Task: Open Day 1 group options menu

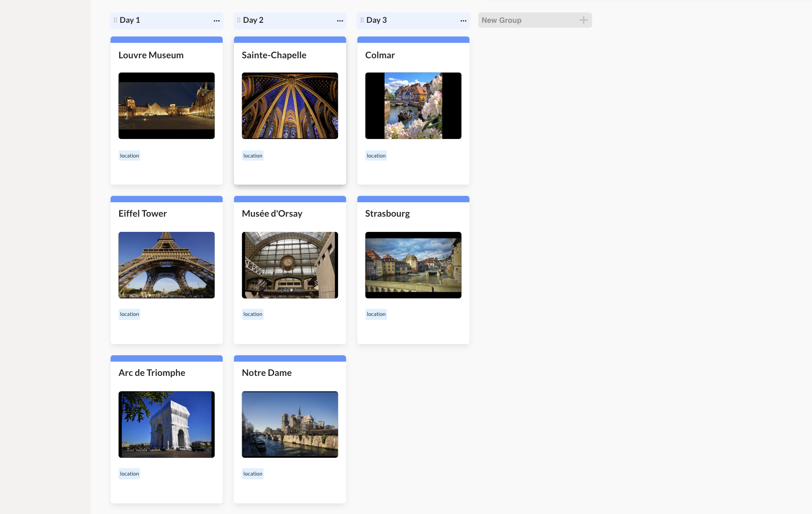Action: tap(216, 21)
